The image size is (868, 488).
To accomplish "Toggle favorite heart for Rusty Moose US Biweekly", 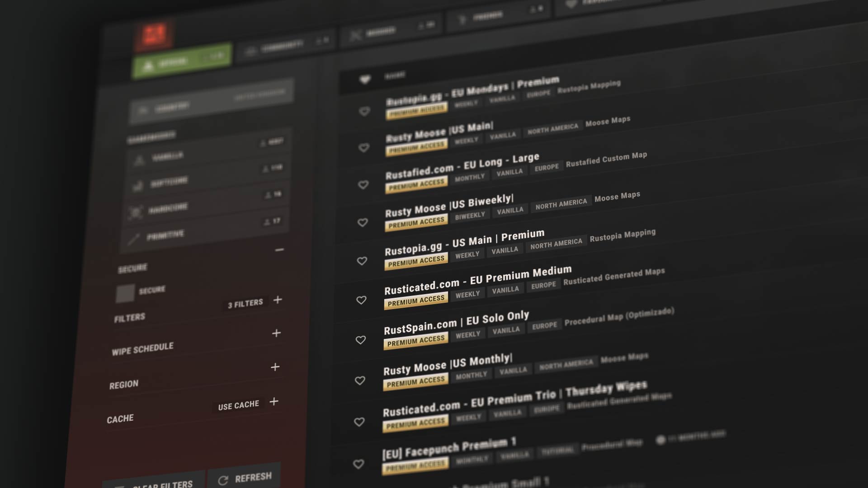I will point(363,222).
